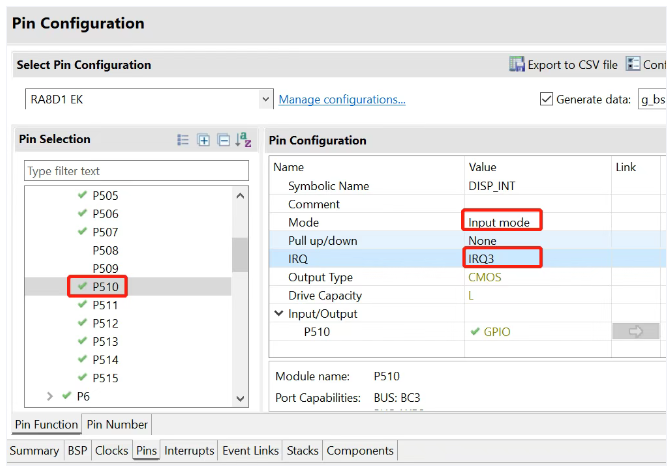Switch to the Pin Function tab
This screenshot has width=670, height=473.
[x=46, y=424]
